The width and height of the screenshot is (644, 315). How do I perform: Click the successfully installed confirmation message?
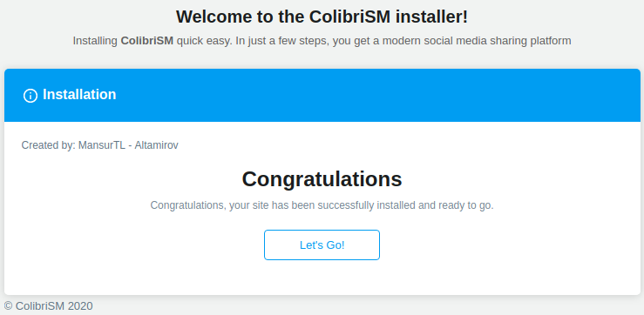coord(322,205)
